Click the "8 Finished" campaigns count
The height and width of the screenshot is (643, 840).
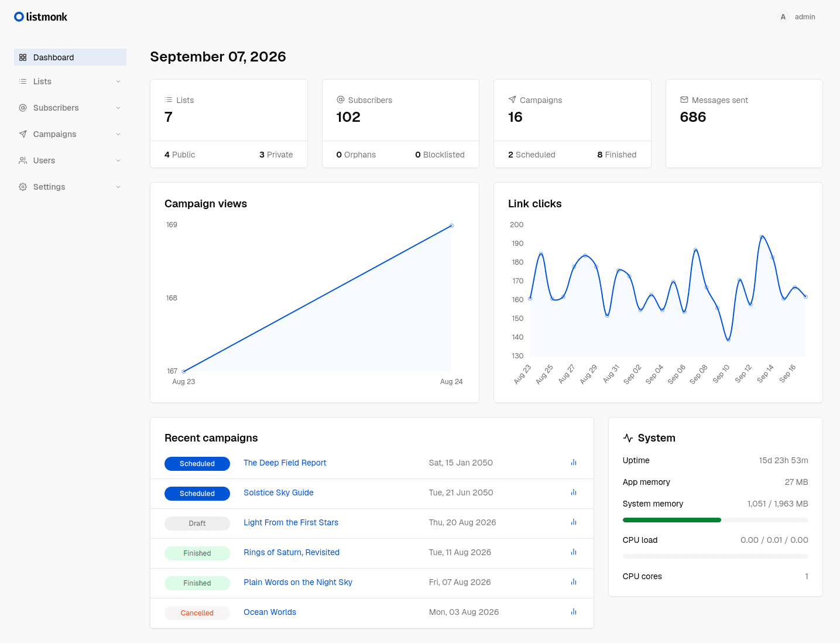(617, 155)
